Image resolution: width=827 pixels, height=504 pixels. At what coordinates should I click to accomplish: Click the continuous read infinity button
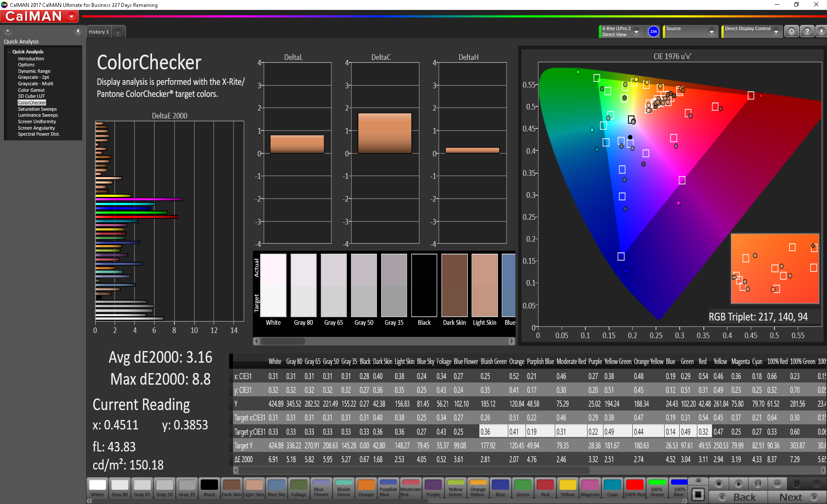point(777,483)
